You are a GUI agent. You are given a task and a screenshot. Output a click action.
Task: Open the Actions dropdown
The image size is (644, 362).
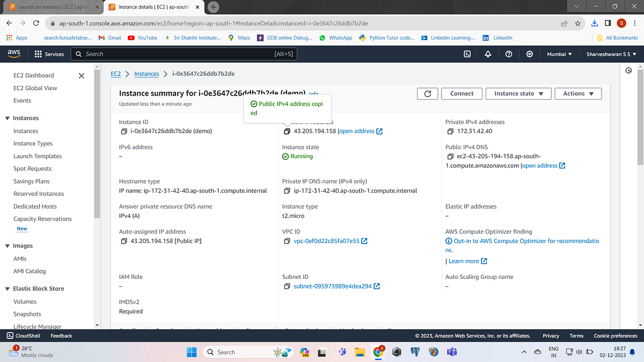point(577,93)
